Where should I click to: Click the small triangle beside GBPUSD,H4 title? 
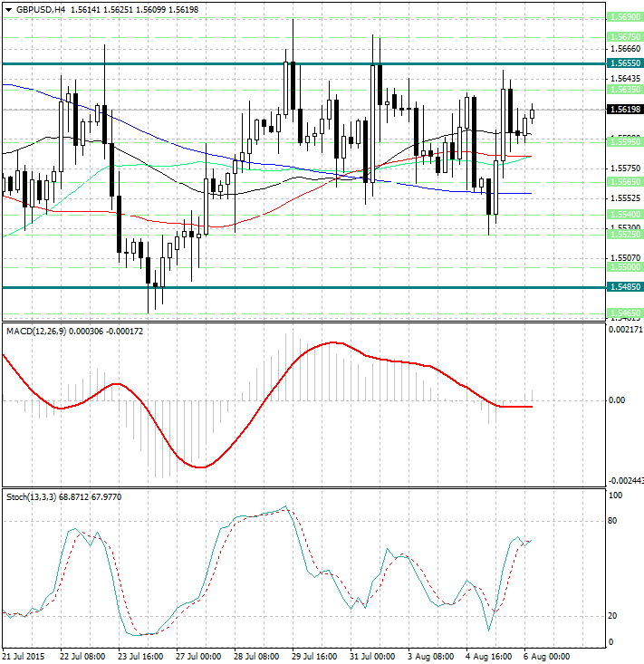tap(7, 9)
